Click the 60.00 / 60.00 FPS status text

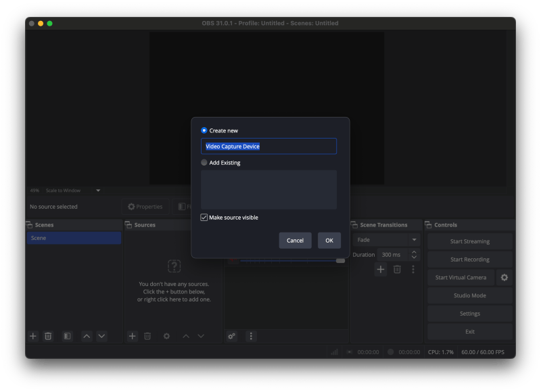tap(483, 352)
